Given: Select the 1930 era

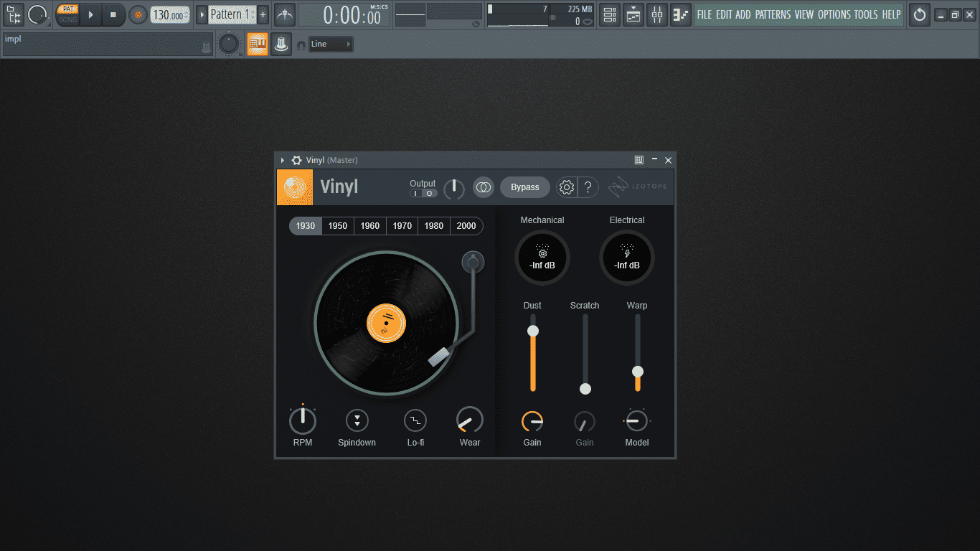Looking at the screenshot, I should point(306,226).
